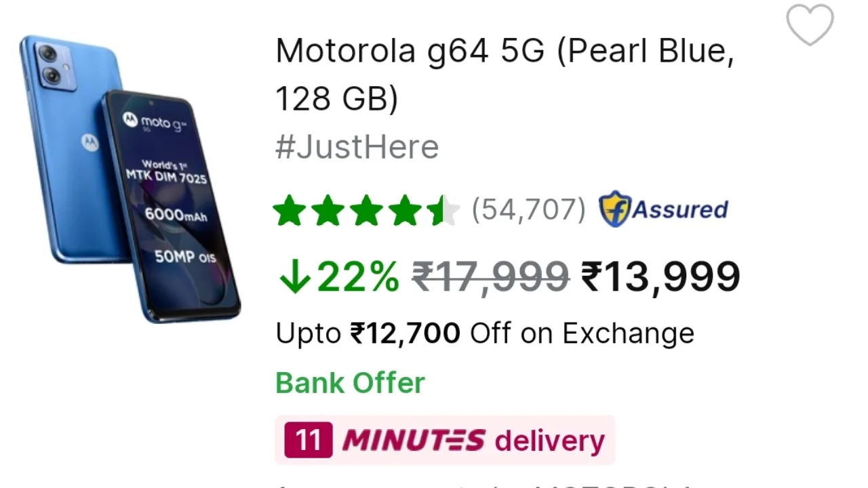View the 54,707 ratings count
868x488 pixels.
[528, 210]
